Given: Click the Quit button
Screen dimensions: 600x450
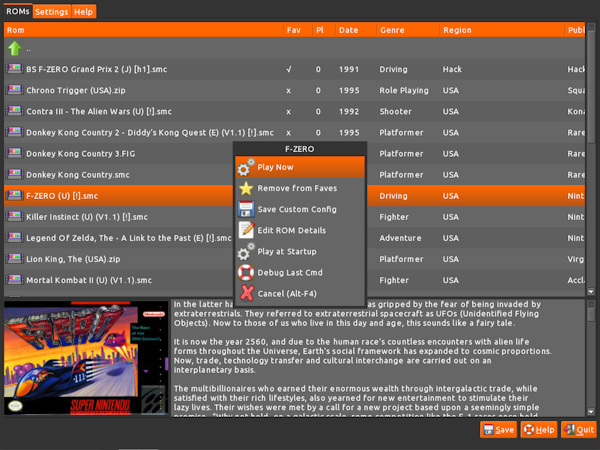Looking at the screenshot, I should coord(579,429).
